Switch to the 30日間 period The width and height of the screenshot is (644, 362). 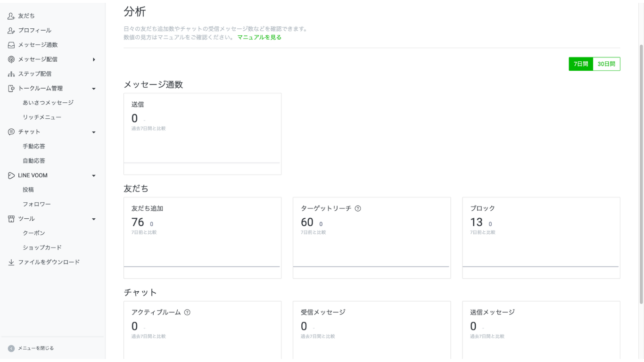[x=606, y=64]
